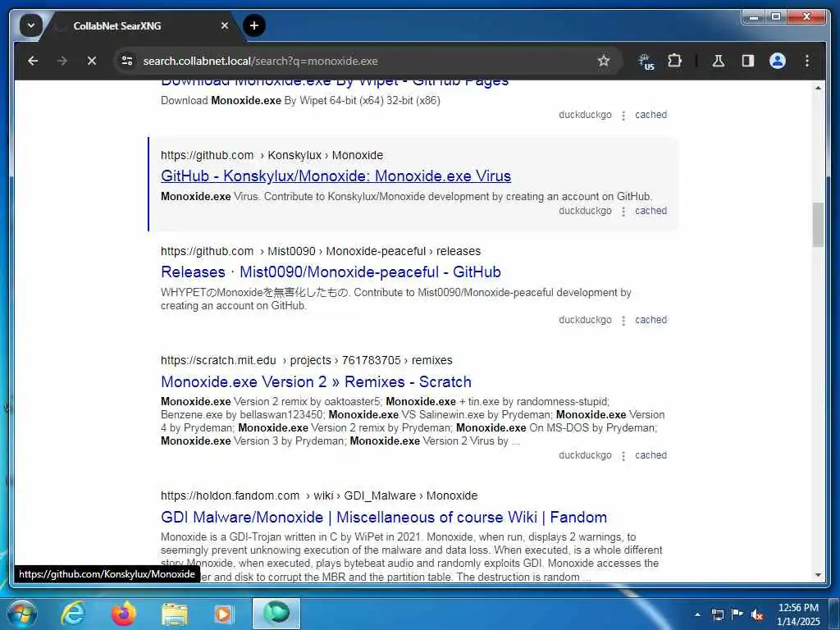Select the active browser taskbar button

276,614
